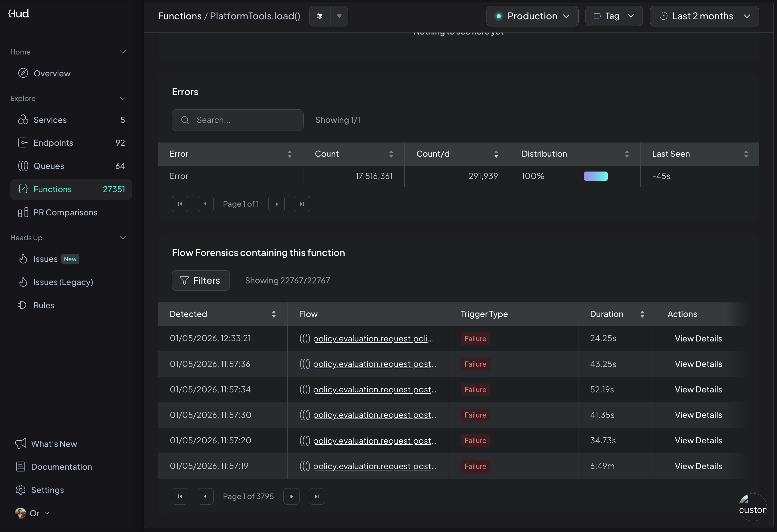
Task: Open the Queues section
Action: (x=48, y=166)
